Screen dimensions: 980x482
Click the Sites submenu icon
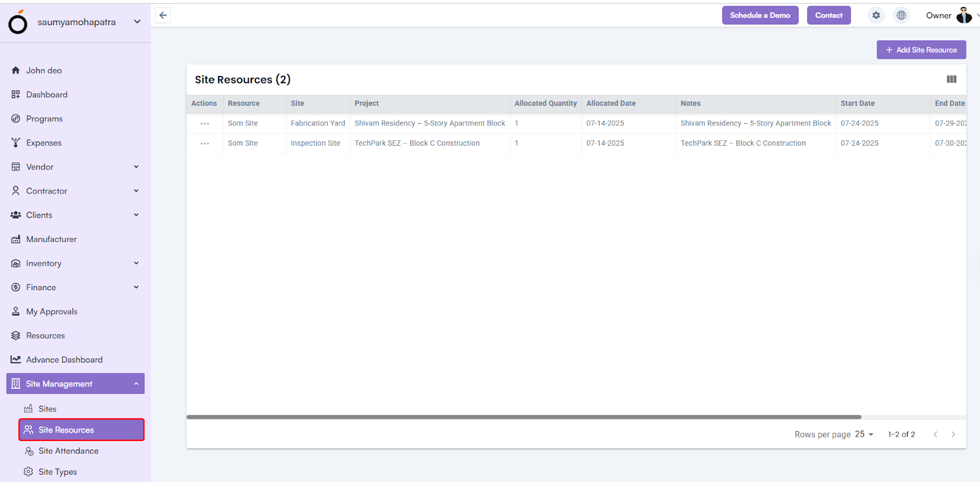click(x=28, y=409)
